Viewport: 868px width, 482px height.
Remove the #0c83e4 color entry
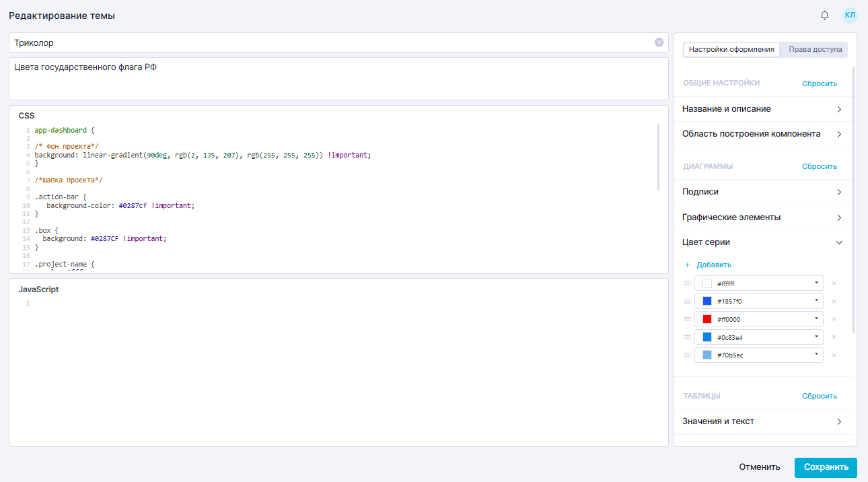[834, 337]
